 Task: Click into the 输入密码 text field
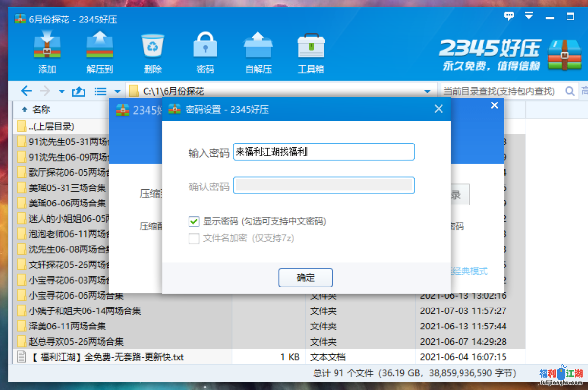(x=324, y=152)
